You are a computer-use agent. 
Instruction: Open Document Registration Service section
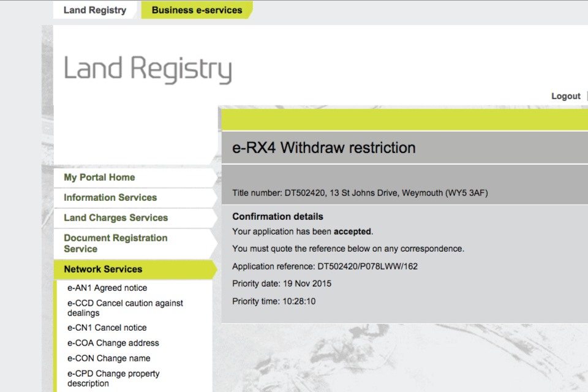click(x=115, y=243)
